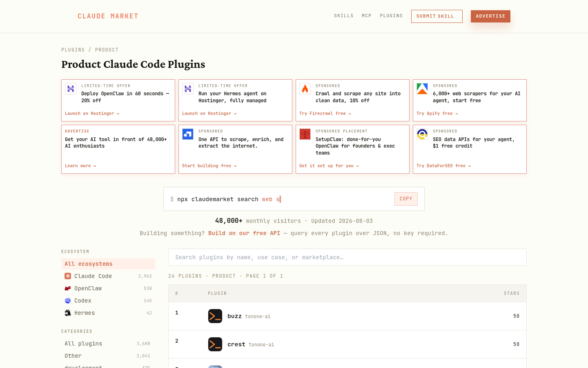The width and height of the screenshot is (588, 368).
Task: Click Start building free link
Action: [209, 166]
